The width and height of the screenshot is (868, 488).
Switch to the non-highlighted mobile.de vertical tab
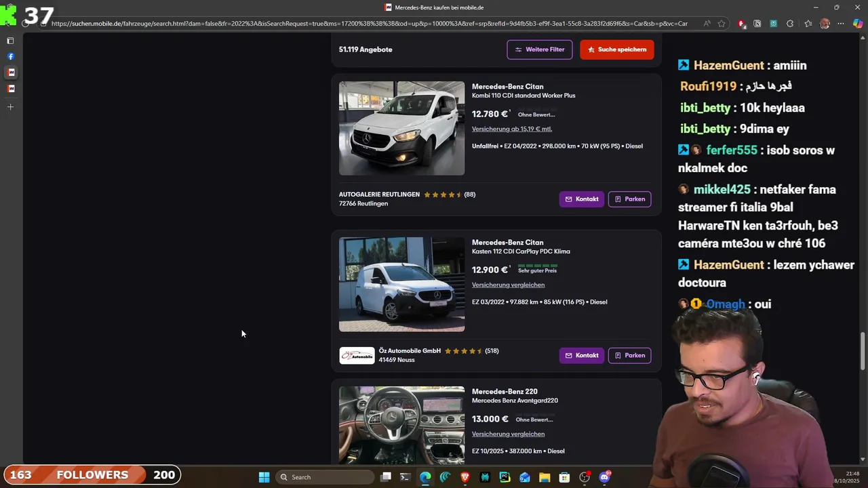coord(11,89)
